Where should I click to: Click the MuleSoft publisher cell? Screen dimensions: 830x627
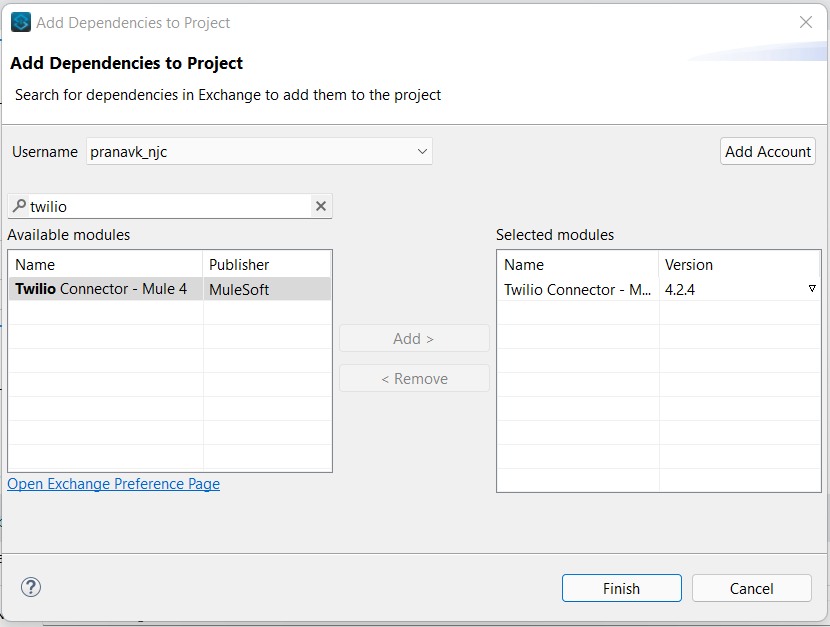267,289
